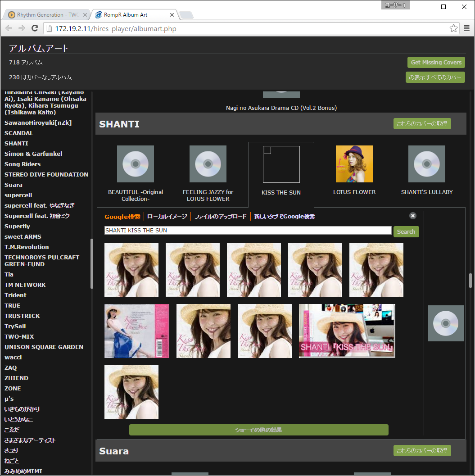This screenshot has height=476, width=475.
Task: Select TWO-MIX artist
Action: 19,336
